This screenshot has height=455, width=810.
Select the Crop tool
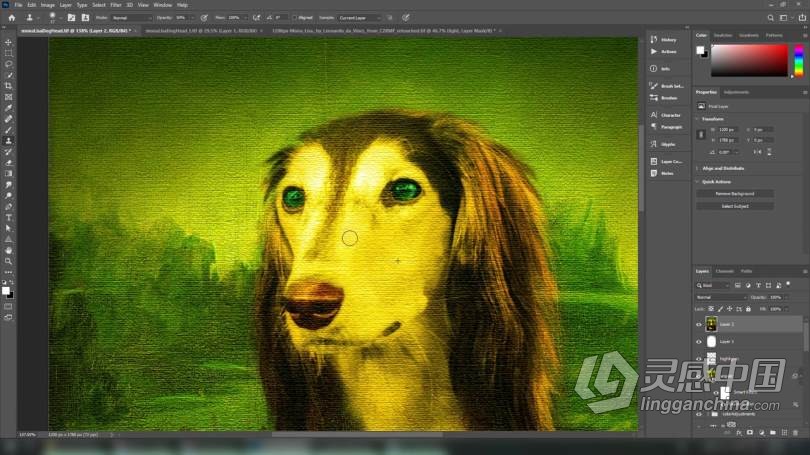[x=8, y=86]
